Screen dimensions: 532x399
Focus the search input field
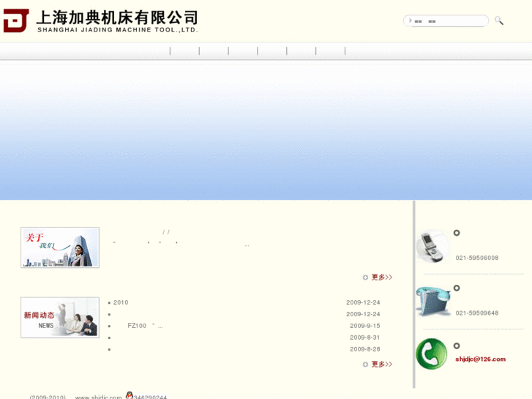pos(446,20)
